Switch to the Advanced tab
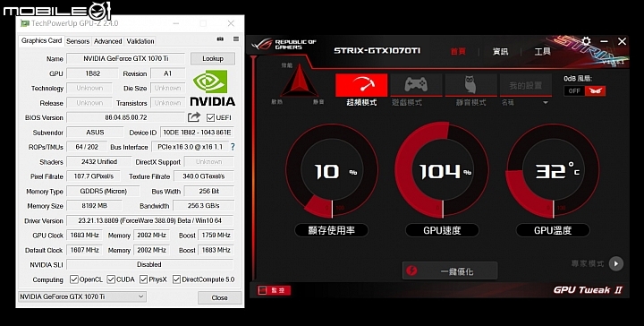644x326 pixels. click(107, 41)
